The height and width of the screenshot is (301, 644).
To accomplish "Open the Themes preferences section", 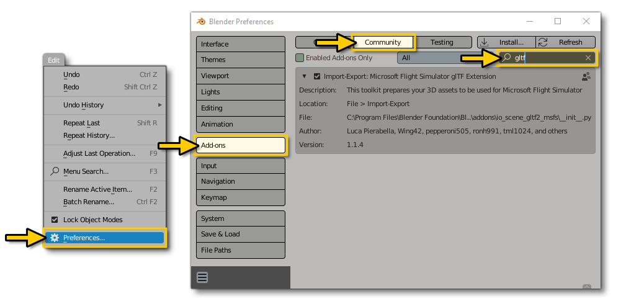I will (241, 60).
